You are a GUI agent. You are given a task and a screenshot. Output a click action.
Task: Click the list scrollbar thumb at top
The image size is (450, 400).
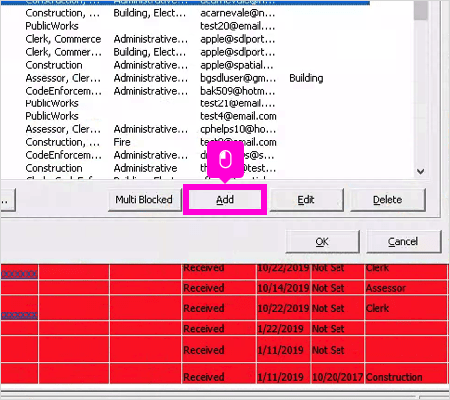(421, 10)
